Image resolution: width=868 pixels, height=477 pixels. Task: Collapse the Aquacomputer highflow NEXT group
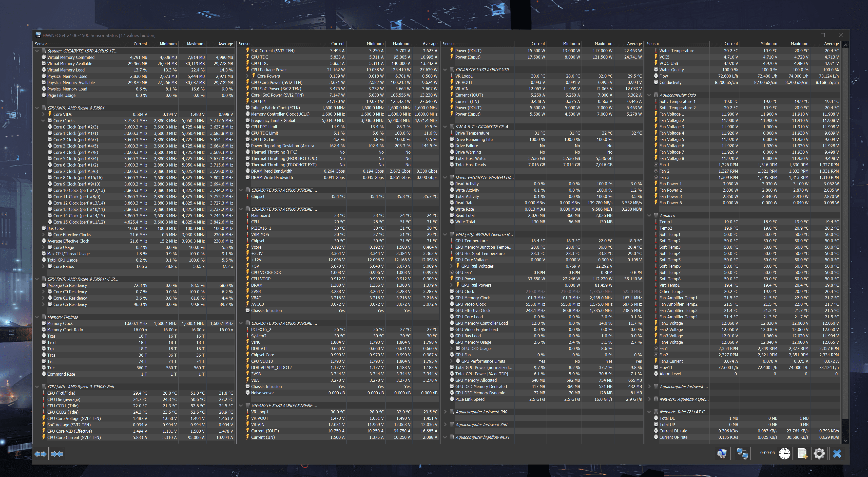coord(445,437)
